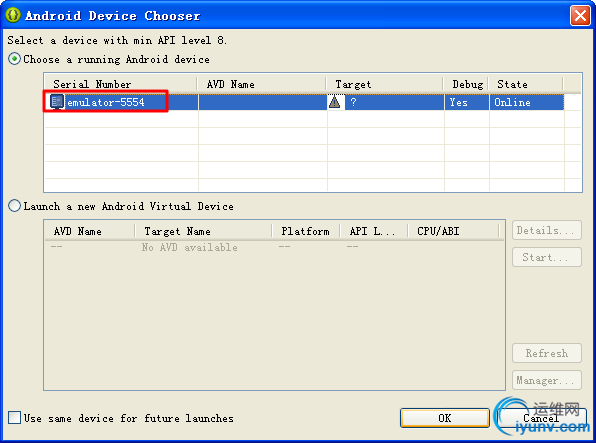596x443 pixels.
Task: Click the Yes debug cell
Action: 466,102
